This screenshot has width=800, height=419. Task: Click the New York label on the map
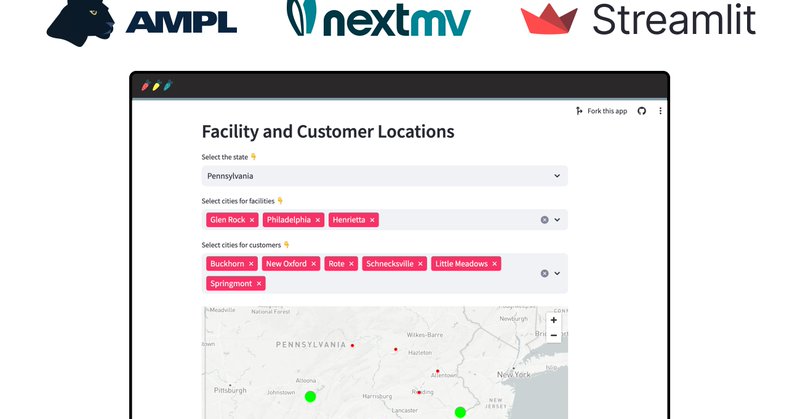pos(514,375)
